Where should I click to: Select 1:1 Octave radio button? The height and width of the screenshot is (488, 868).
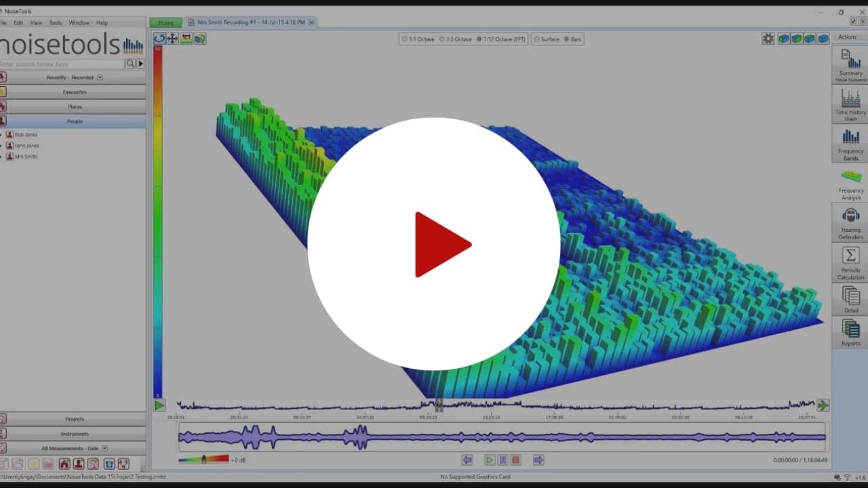pos(405,39)
